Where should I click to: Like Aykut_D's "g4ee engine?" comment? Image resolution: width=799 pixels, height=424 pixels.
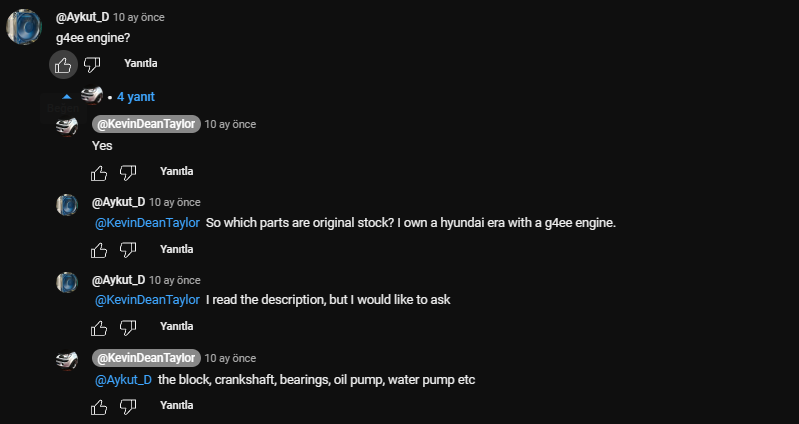(63, 65)
